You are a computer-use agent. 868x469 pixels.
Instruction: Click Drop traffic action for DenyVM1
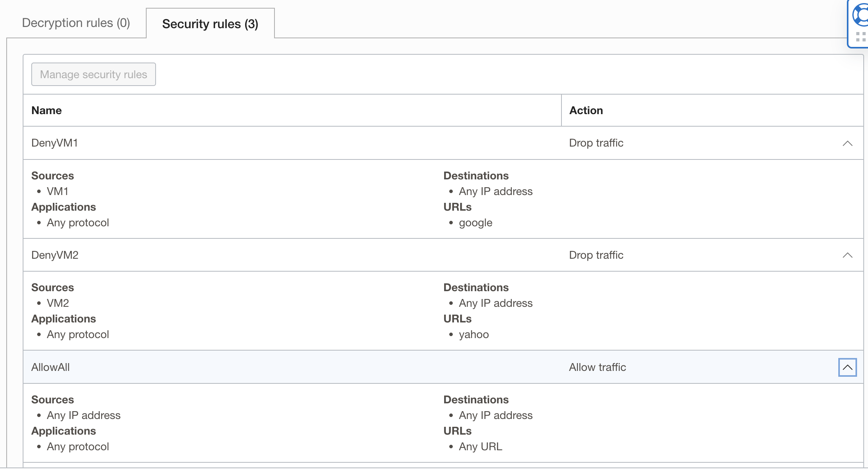click(x=596, y=143)
